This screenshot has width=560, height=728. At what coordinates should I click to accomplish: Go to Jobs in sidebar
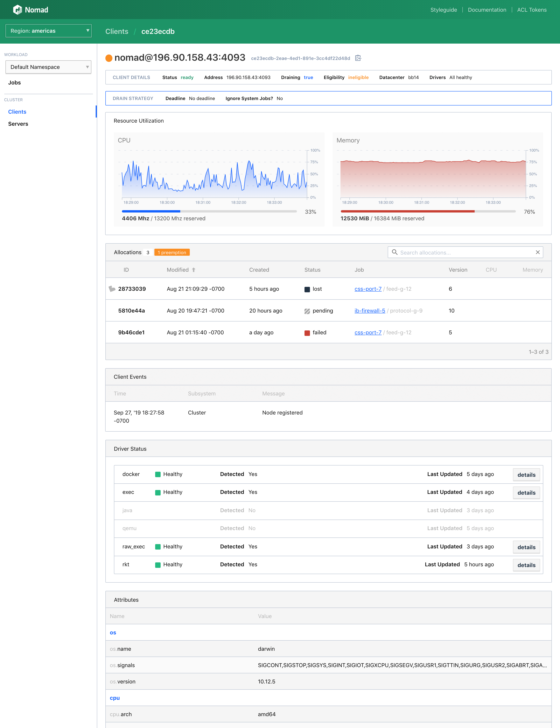14,82
